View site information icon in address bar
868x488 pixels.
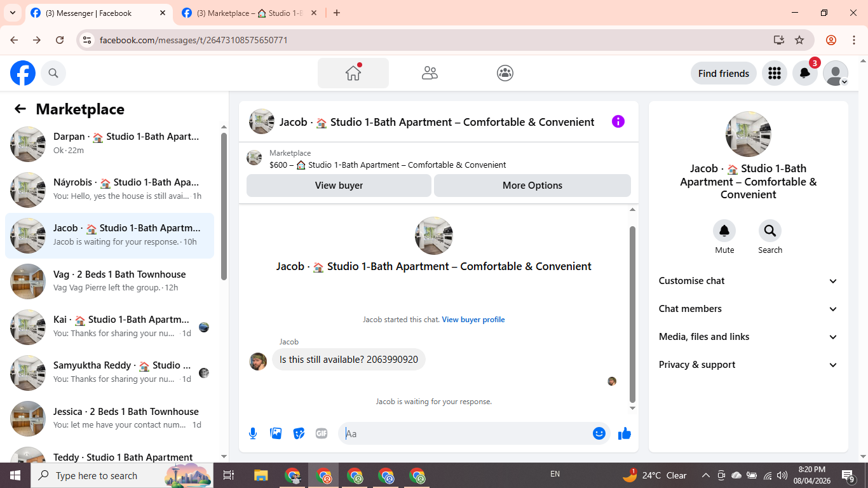pos(88,40)
